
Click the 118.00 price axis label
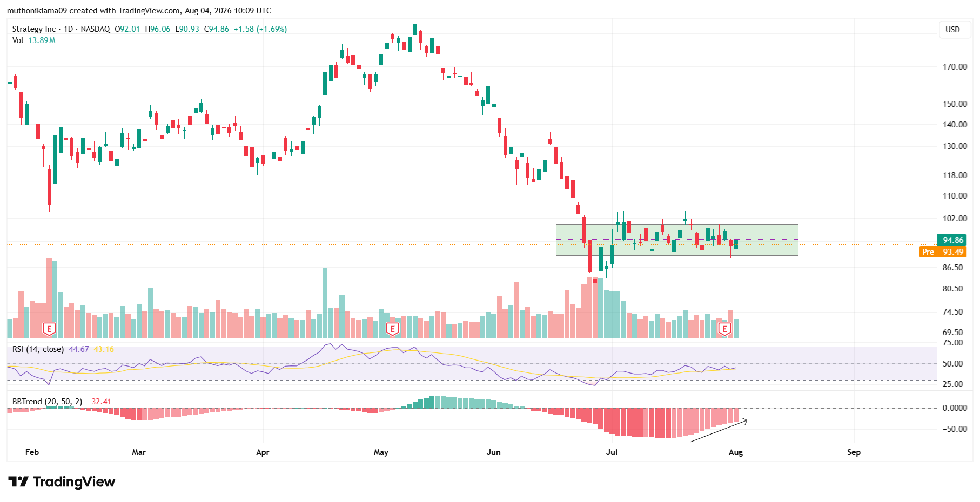tap(955, 175)
